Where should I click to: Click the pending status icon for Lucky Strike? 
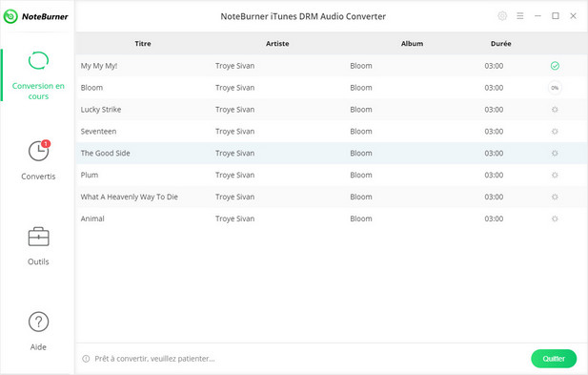pos(555,110)
